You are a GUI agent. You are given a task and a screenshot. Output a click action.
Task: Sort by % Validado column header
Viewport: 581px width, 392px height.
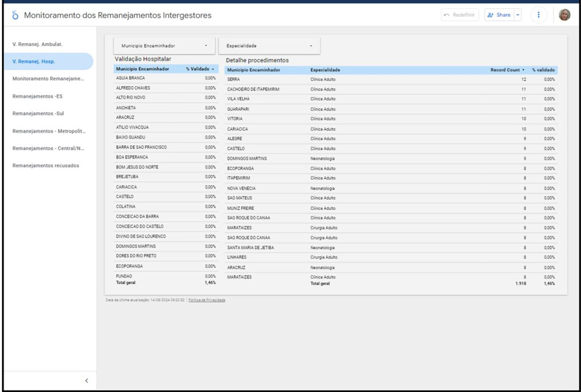pyautogui.click(x=198, y=69)
